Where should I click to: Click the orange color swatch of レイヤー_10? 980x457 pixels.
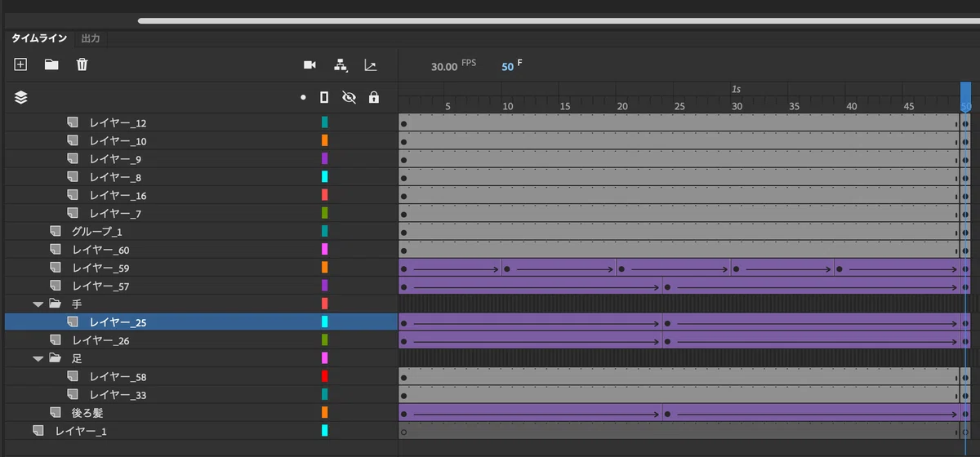325,140
